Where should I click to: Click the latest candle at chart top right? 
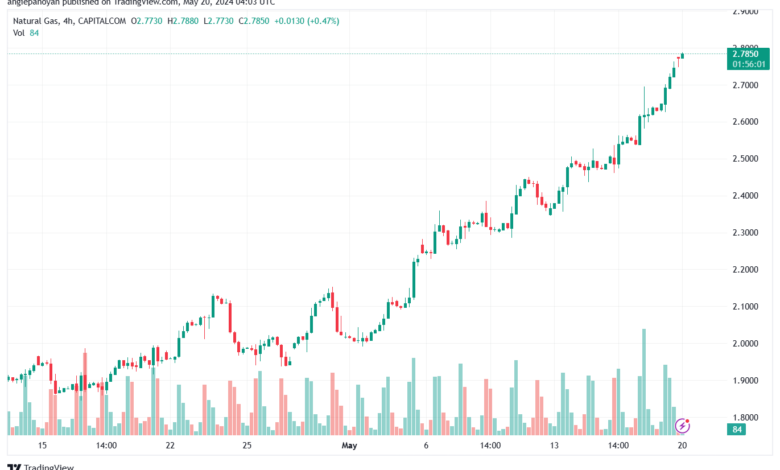(682, 55)
